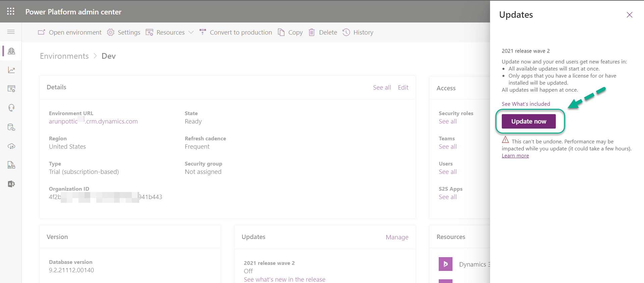This screenshot has width=644, height=283.
Task: Click the warning triangle icon in panel
Action: 505,140
